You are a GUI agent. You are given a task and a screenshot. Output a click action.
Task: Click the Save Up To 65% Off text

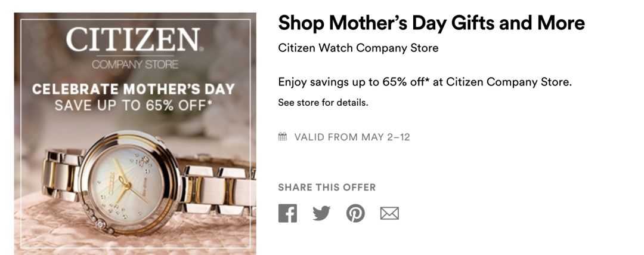[134, 106]
